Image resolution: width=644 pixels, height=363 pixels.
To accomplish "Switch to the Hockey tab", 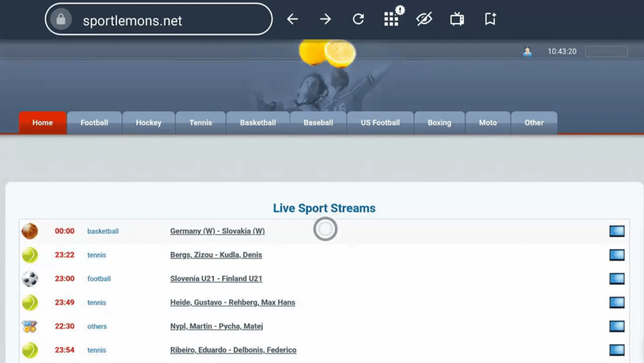I will pyautogui.click(x=148, y=122).
